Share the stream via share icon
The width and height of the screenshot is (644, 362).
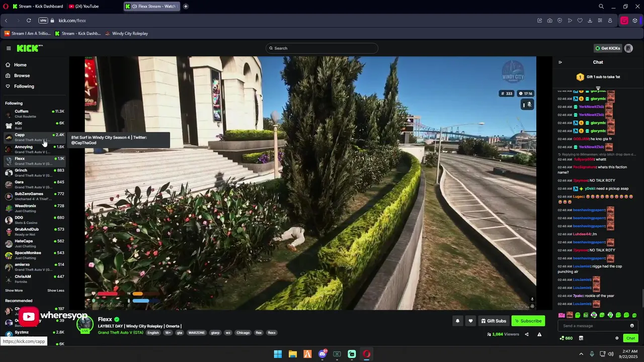point(527,334)
